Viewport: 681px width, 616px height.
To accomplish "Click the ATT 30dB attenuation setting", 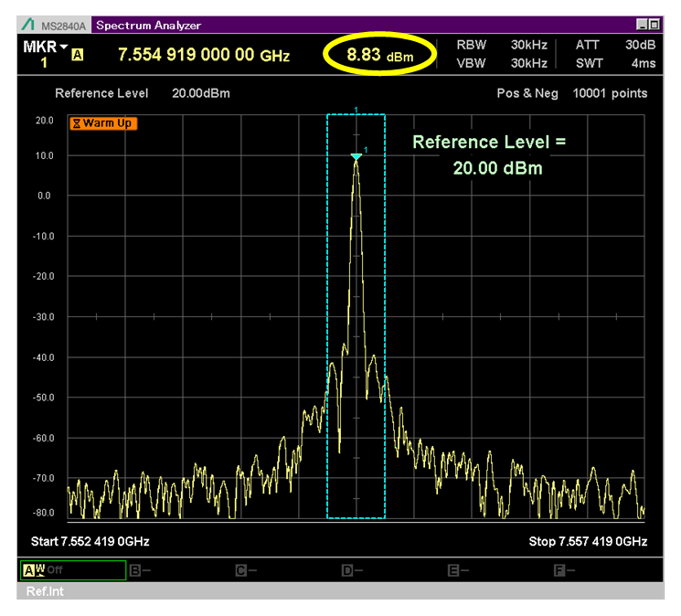I will pyautogui.click(x=609, y=45).
